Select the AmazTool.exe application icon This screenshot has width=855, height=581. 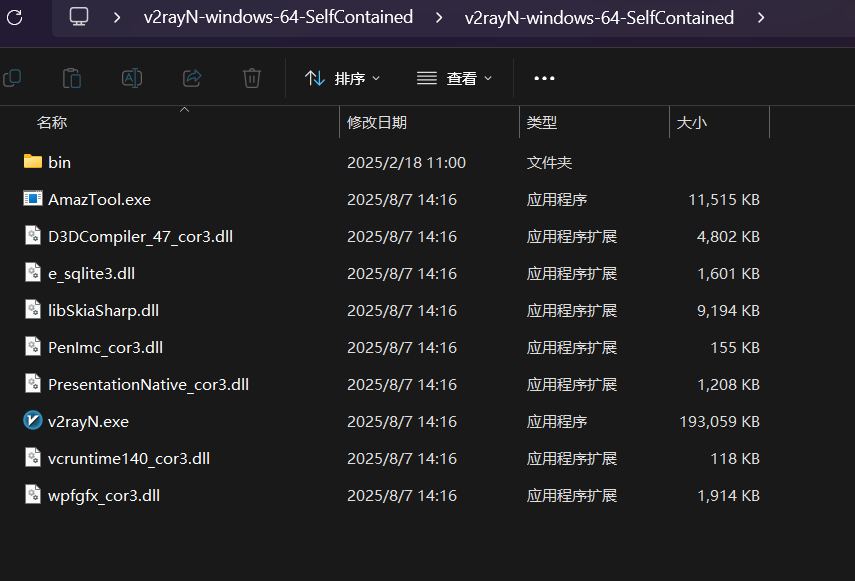pos(33,199)
